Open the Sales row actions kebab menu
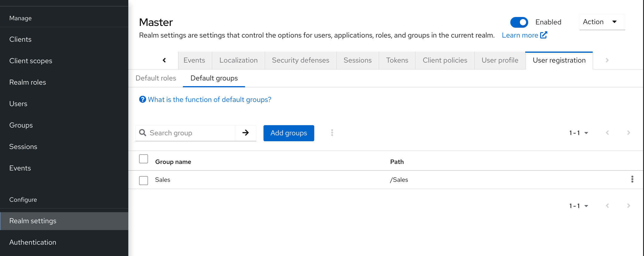Screen dimensions: 644x256 [x=632, y=179]
